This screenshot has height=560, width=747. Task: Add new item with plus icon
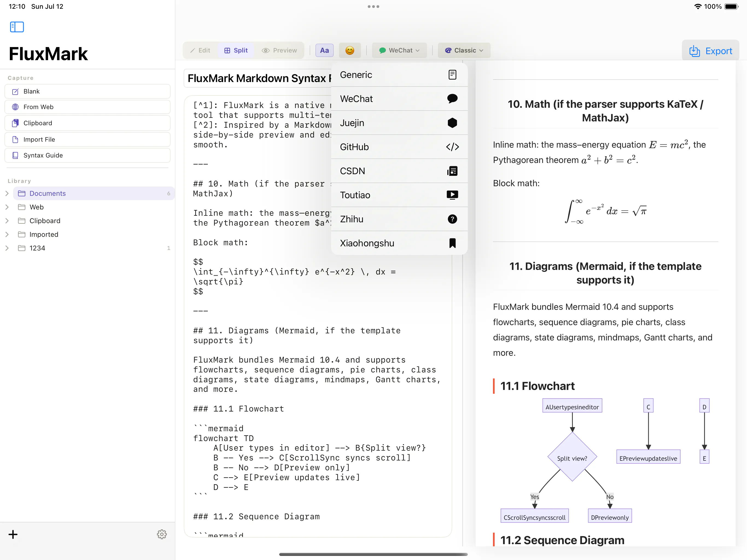pos(13,534)
